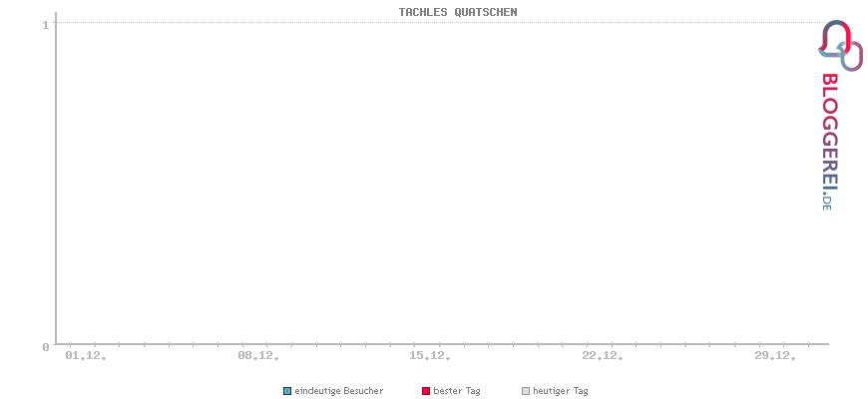Pick the 22.12. date on x-axis
Viewport: 868px width, 399px height.
(x=603, y=355)
